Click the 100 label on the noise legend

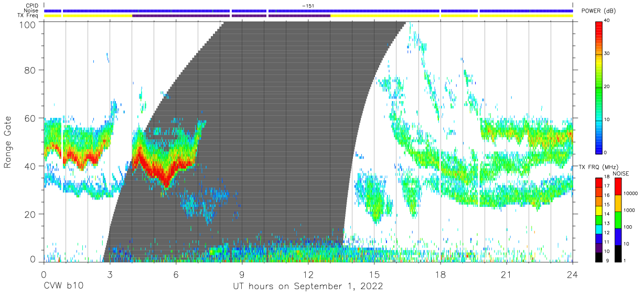point(628,227)
